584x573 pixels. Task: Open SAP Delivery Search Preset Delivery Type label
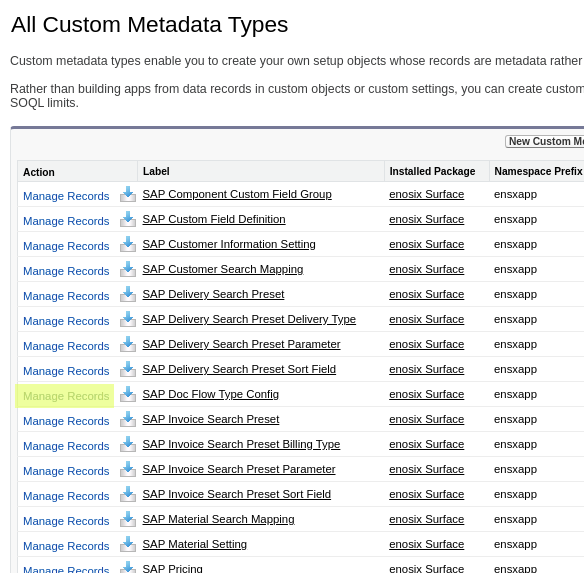pyautogui.click(x=249, y=319)
